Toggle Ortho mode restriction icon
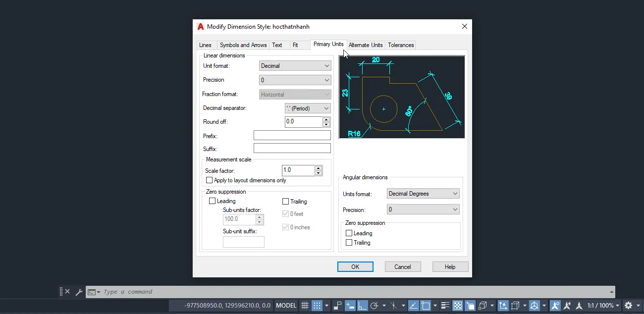The height and width of the screenshot is (314, 644). point(363,306)
